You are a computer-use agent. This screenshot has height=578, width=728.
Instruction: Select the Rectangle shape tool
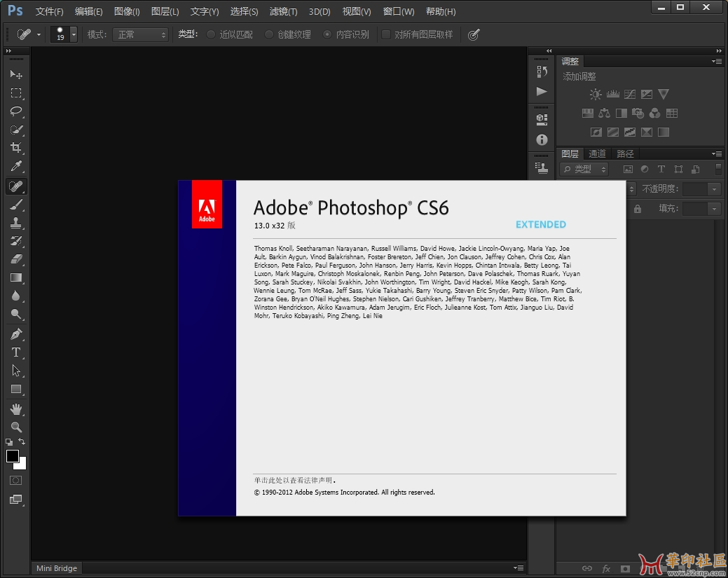point(16,389)
